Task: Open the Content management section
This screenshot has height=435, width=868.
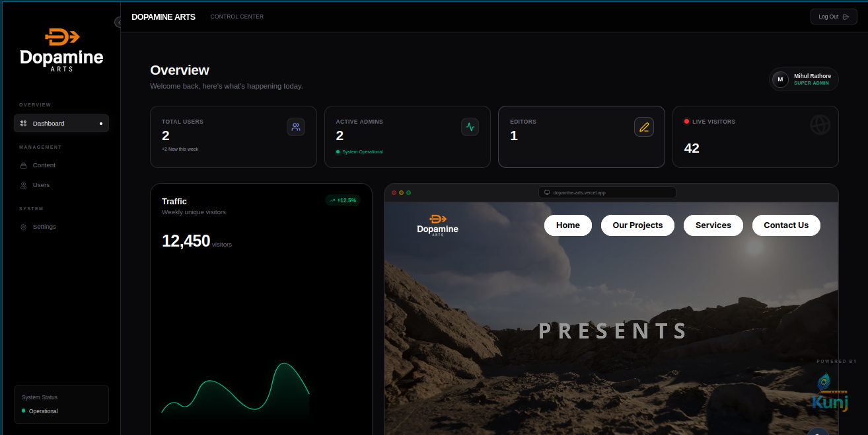Action: coord(44,165)
